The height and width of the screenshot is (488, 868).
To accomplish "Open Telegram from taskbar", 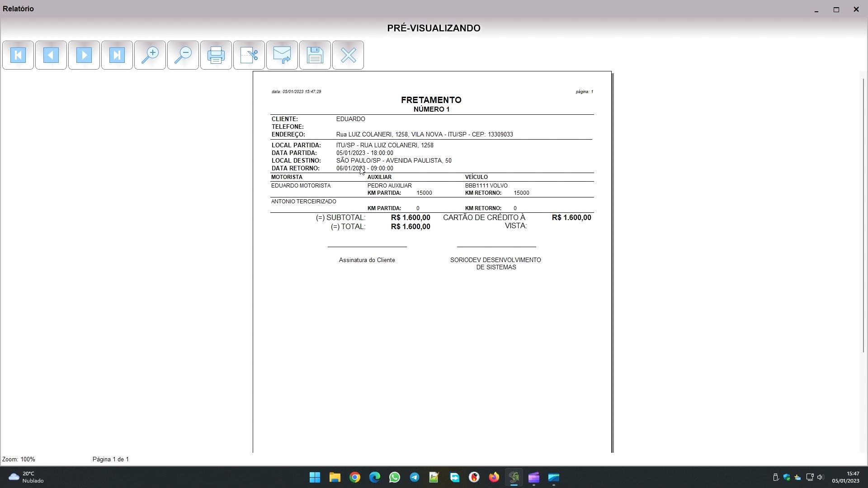I will click(415, 477).
